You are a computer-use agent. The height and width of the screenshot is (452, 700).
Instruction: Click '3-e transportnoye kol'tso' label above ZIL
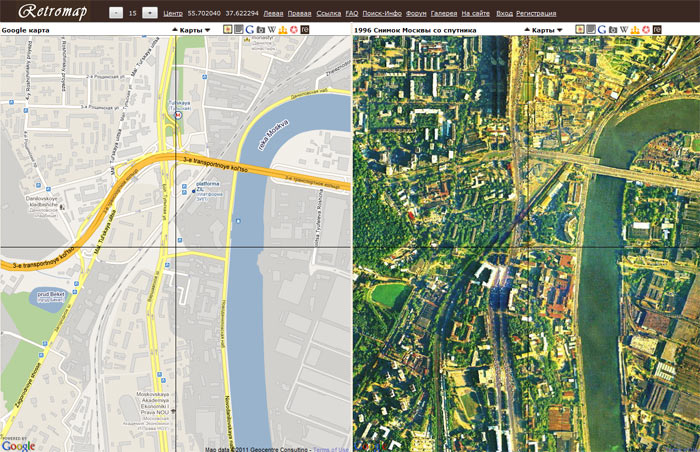coord(215,164)
